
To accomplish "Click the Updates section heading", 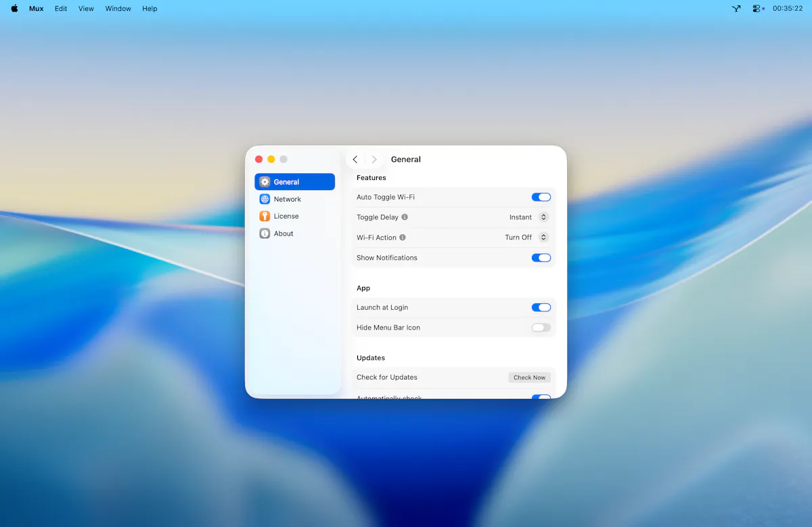I will 371,358.
